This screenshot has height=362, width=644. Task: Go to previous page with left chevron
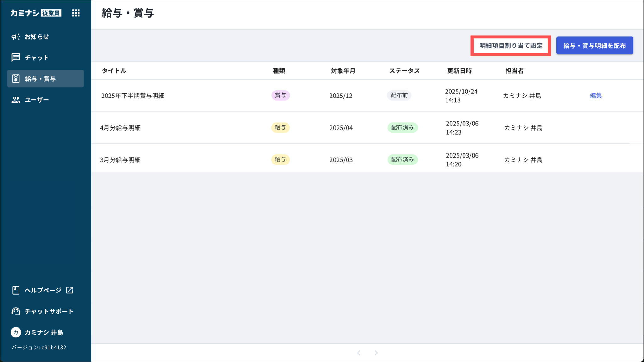359,353
